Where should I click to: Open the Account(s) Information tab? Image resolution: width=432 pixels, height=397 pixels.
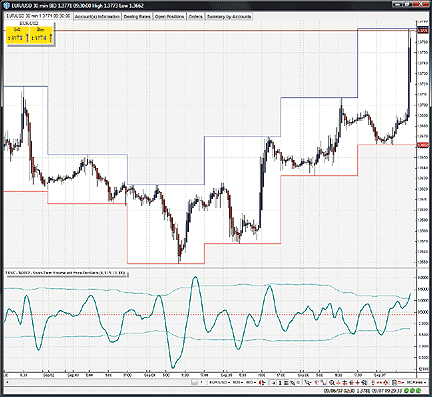pos(97,16)
